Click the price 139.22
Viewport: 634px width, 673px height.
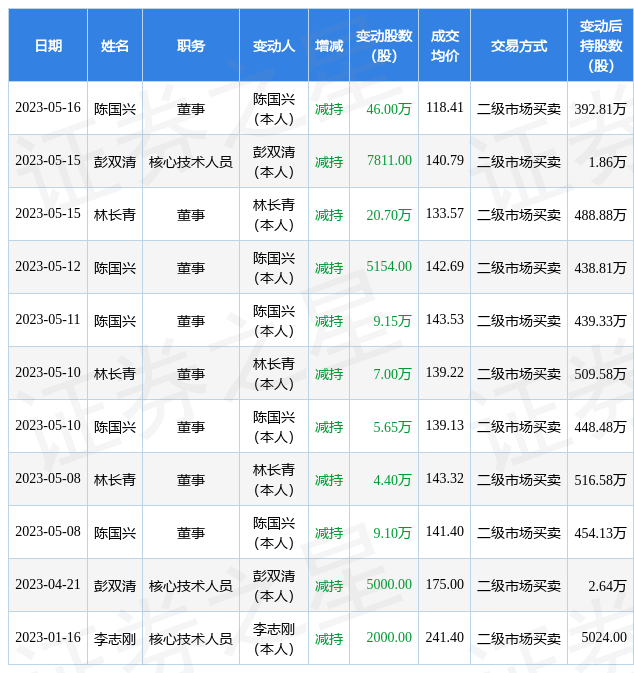tap(445, 373)
